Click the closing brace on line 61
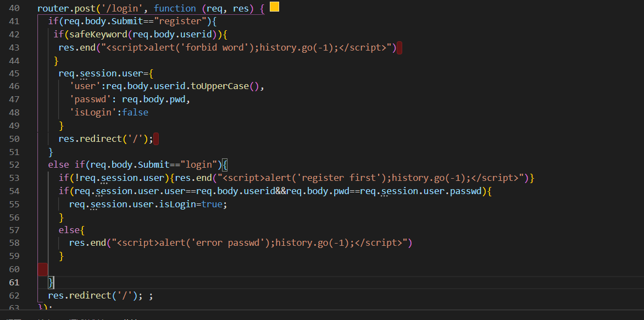 tap(51, 283)
